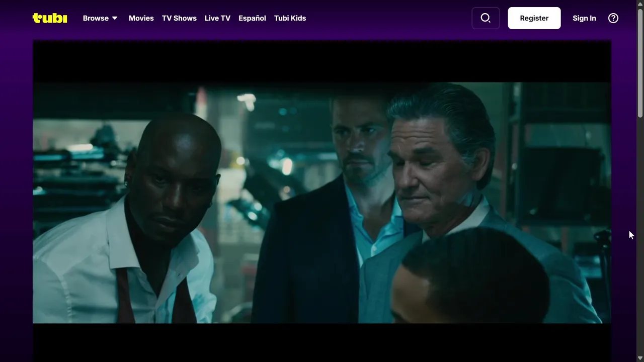Switch to Live TV
The height and width of the screenshot is (362, 644).
coord(217,18)
